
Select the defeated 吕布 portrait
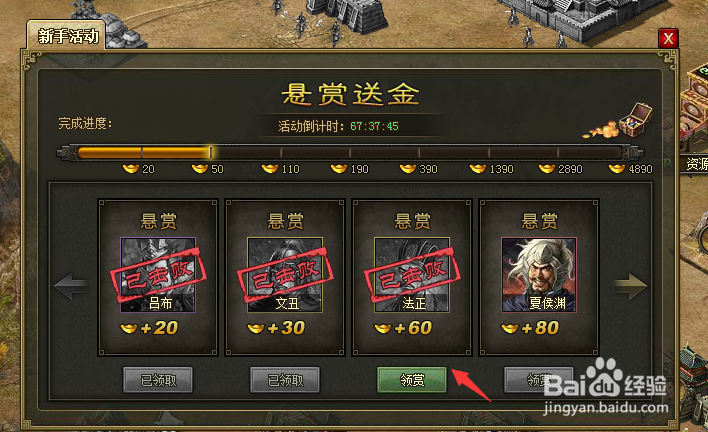point(158,275)
